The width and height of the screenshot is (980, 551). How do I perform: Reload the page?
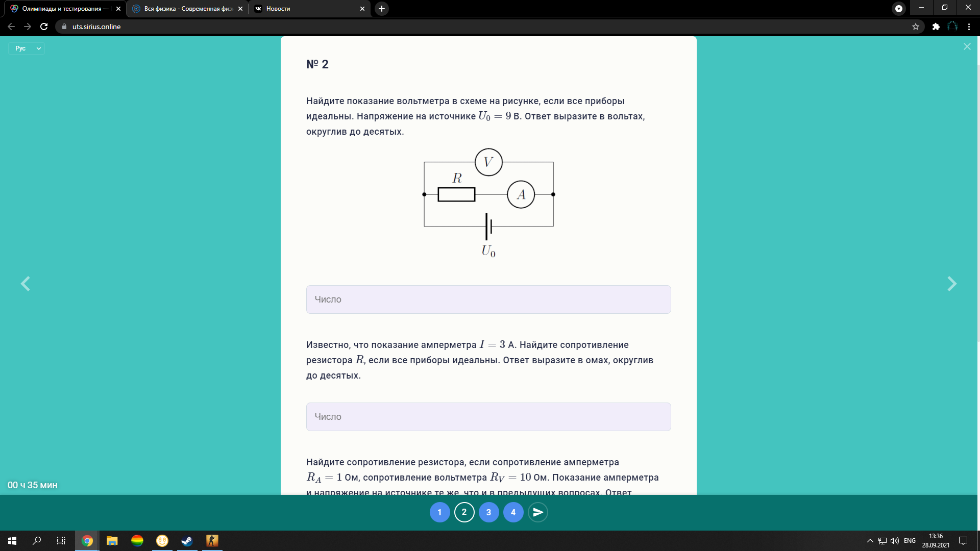(44, 27)
